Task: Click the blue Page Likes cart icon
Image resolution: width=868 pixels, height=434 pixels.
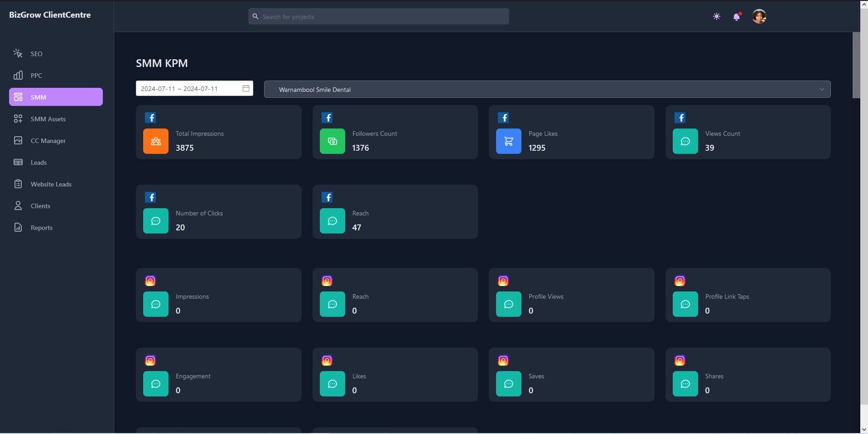Action: (509, 141)
